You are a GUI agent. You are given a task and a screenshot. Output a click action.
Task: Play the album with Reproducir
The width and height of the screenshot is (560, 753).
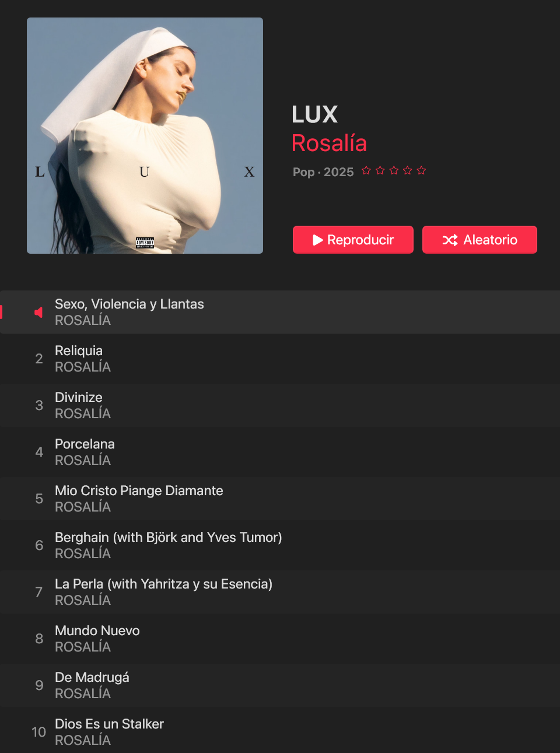pyautogui.click(x=353, y=240)
